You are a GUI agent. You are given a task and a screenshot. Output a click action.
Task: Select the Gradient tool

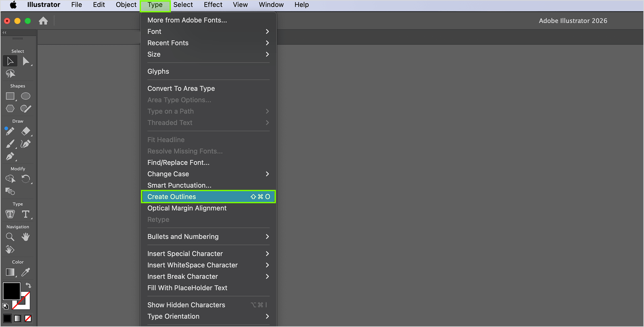[x=10, y=272]
